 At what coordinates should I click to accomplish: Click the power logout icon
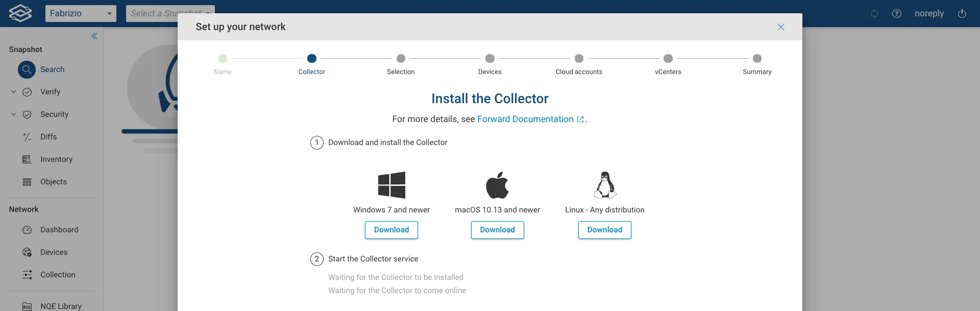click(962, 14)
